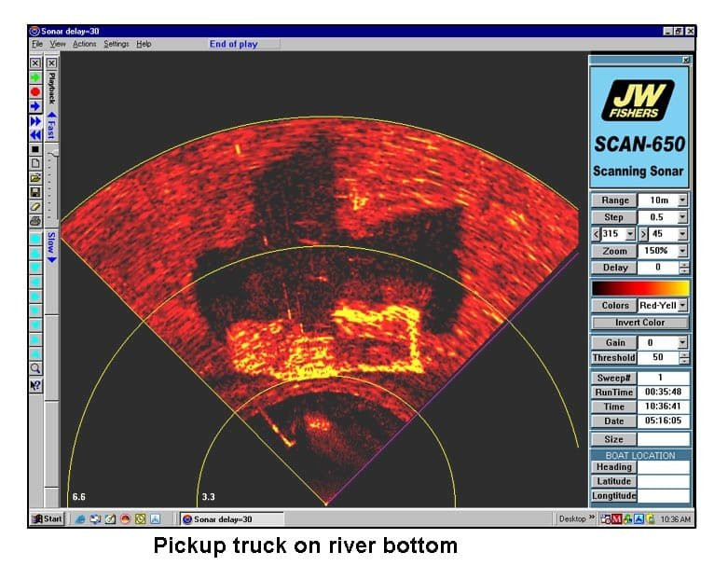Open the Settings menu
Image resolution: width=728 pixels, height=566 pixels.
pos(117,44)
